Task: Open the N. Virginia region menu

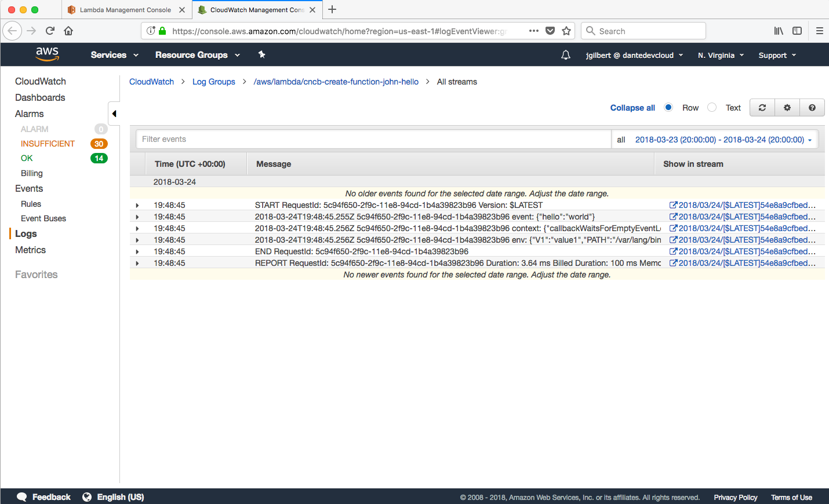Action: tap(721, 56)
